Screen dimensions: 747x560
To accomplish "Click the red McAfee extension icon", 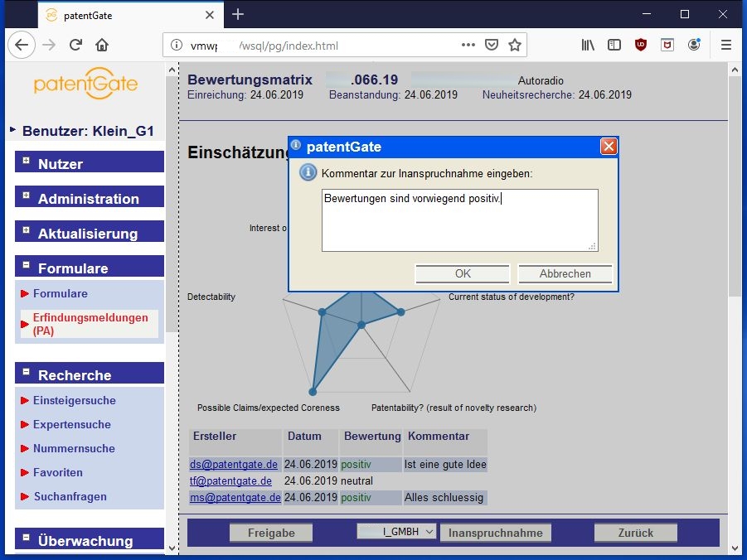I will (667, 45).
